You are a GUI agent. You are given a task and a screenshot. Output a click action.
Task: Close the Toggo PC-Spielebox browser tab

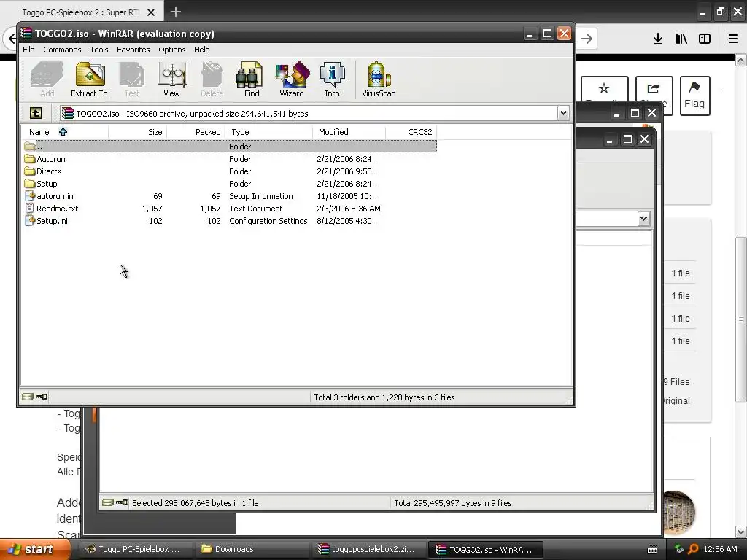click(150, 12)
